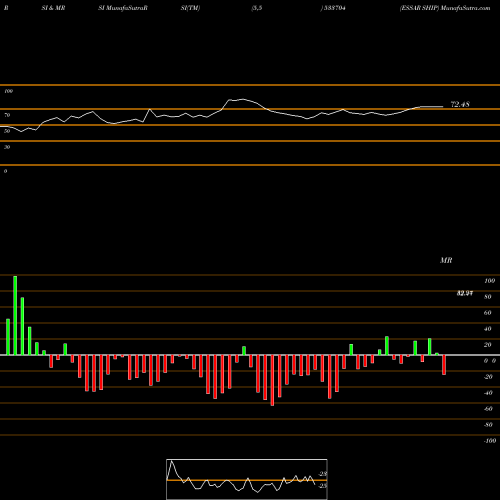
Task: Click the 50 level label on the RSI axis
Action: [x=7, y=131]
